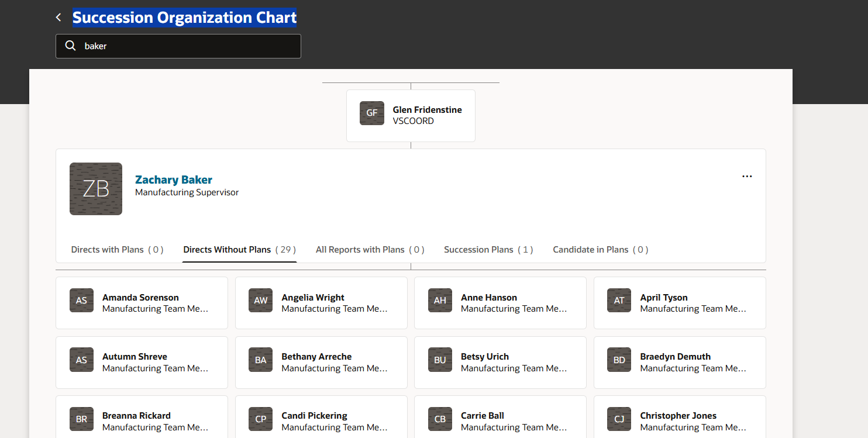Click the BR avatar for Breanna Rickard
The height and width of the screenshot is (438, 868).
[x=81, y=419]
